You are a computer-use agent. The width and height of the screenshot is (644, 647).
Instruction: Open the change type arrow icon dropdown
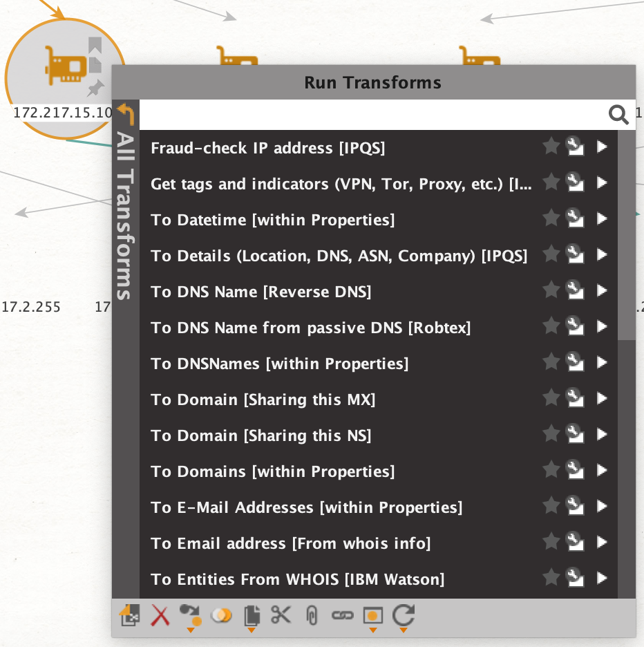pos(191,630)
